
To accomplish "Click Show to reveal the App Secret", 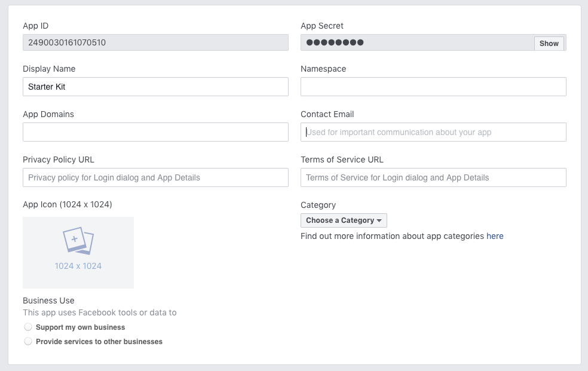I will pos(548,42).
